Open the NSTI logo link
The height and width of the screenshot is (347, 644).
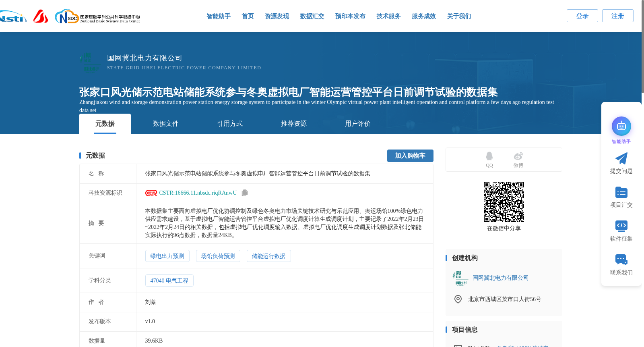[x=13, y=17]
